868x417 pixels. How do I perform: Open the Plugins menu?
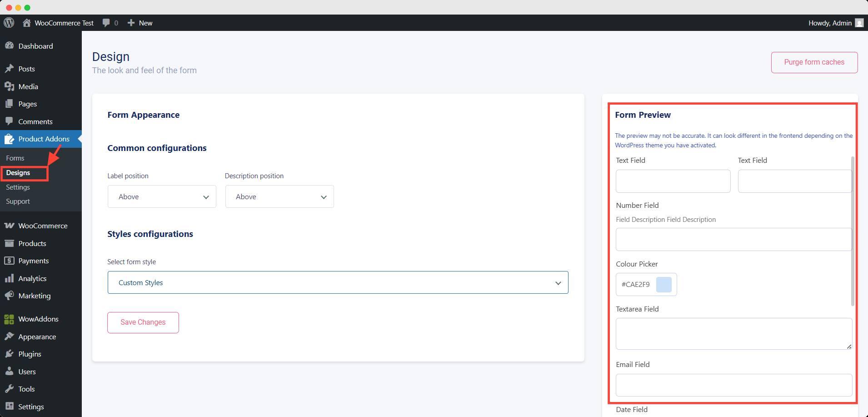point(30,354)
